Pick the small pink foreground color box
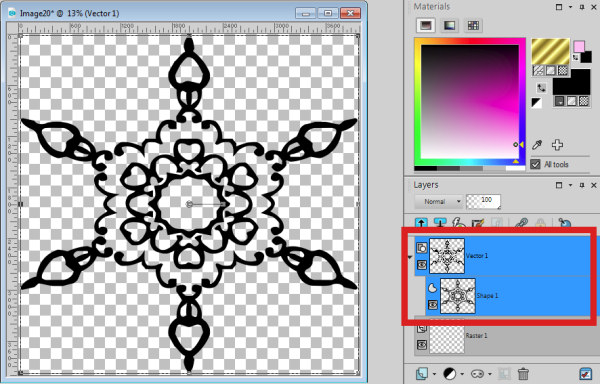 [579, 47]
